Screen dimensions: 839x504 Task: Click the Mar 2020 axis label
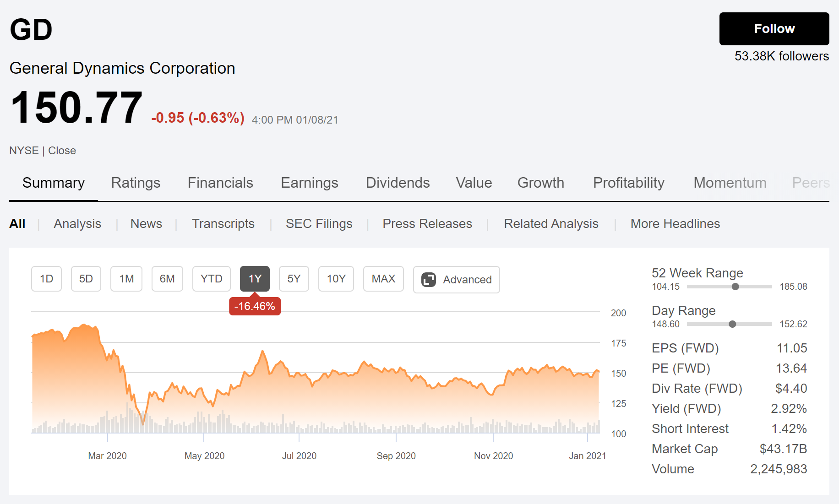[x=107, y=456]
